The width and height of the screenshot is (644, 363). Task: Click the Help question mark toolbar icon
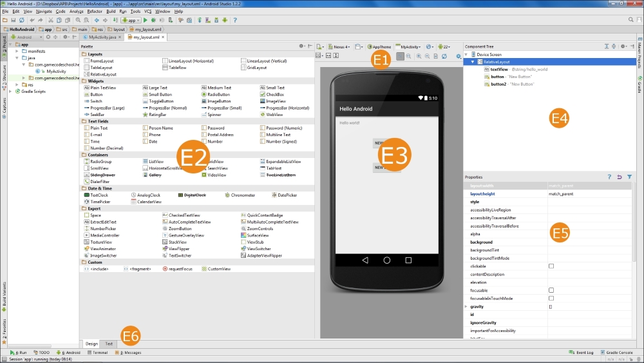tap(234, 20)
